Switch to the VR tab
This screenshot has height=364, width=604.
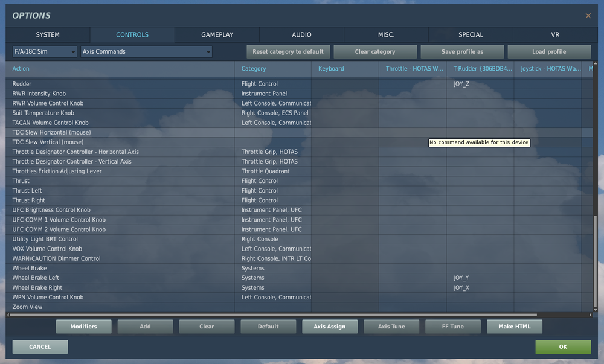[555, 34]
